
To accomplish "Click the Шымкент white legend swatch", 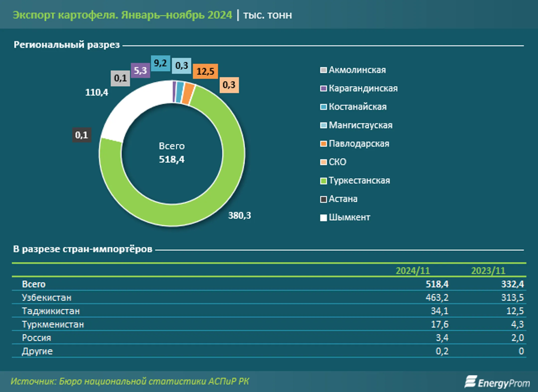I will [323, 218].
